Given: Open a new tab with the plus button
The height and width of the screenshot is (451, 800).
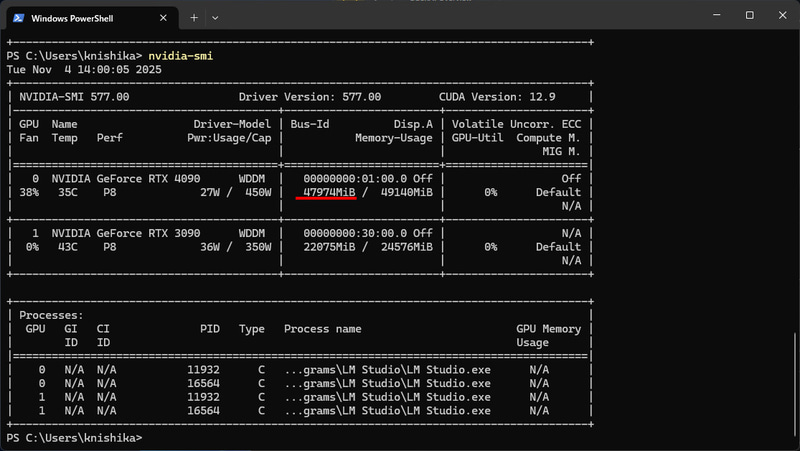Looking at the screenshot, I should coord(194,18).
